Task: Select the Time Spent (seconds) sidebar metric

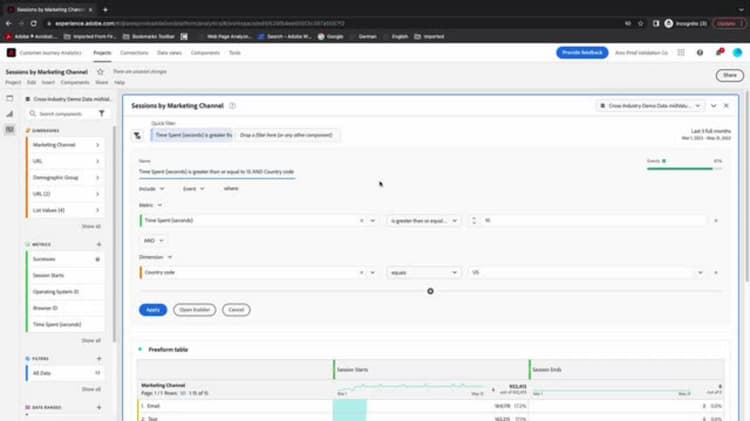Action: click(65, 324)
